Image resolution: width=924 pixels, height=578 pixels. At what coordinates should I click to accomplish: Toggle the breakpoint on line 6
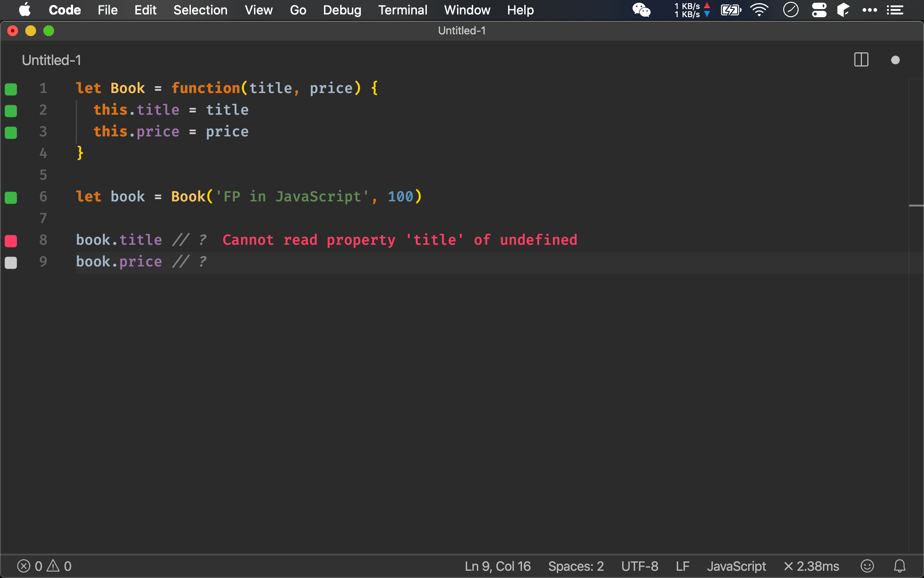(x=12, y=196)
